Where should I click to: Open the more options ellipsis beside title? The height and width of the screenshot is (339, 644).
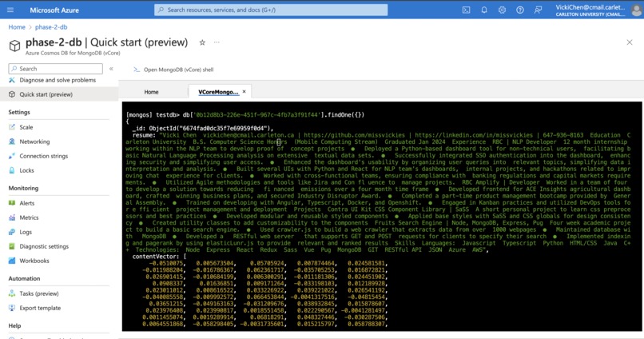point(217,42)
